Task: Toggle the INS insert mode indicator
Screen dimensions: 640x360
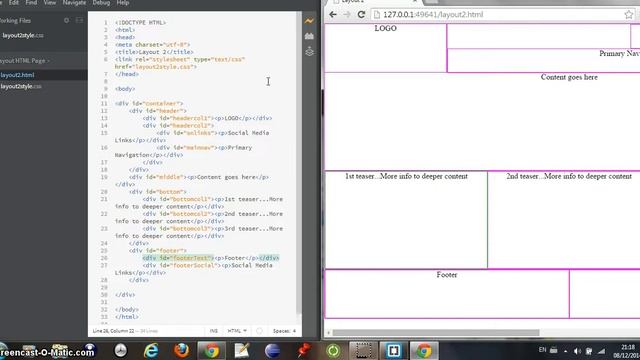Action: pos(213,331)
